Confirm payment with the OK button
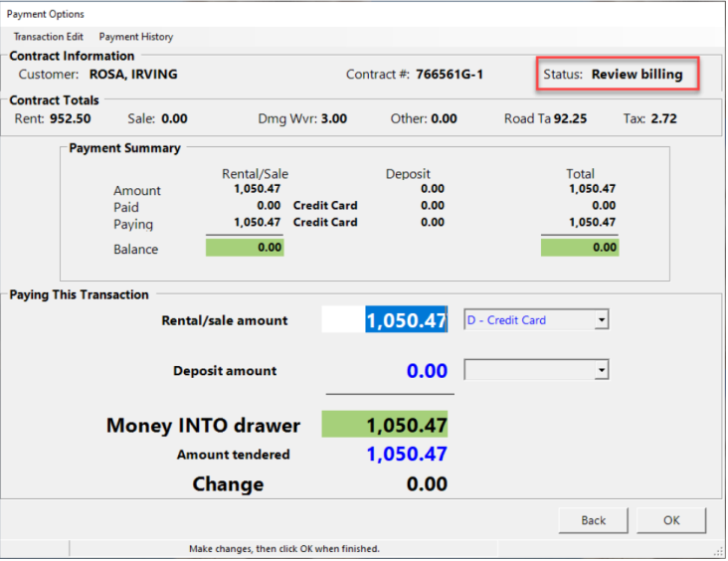Image resolution: width=728 pixels, height=561 pixels. point(671,520)
